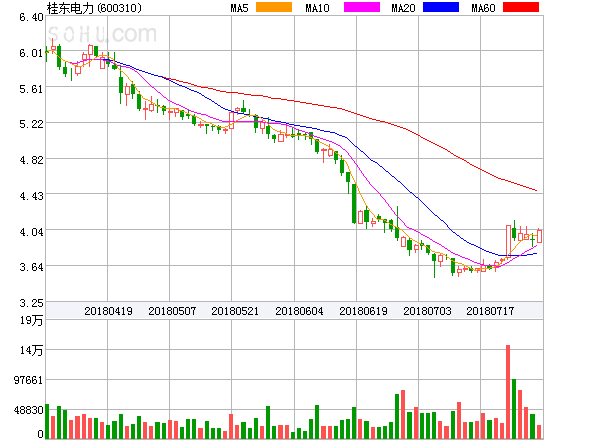Click the 6.40 price axis label

point(31,17)
